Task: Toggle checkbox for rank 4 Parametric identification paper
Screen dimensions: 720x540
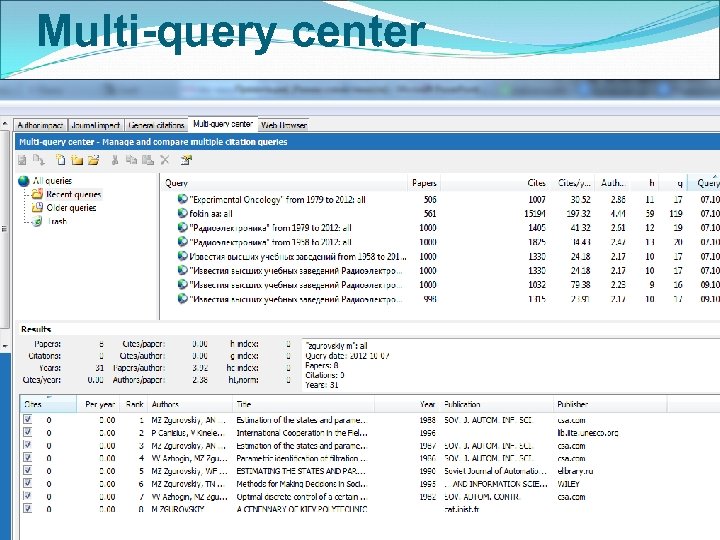Action: pos(28,458)
